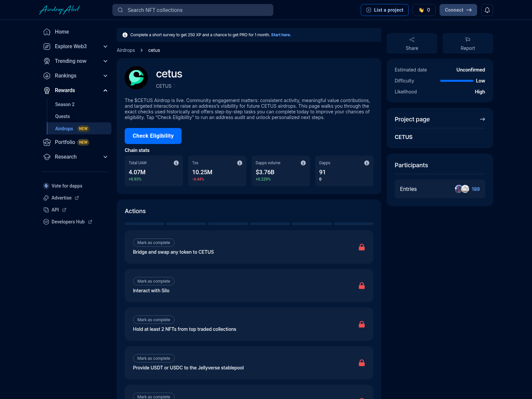The width and height of the screenshot is (532, 399).
Task: Click the info icon next to Total UAW
Action: [x=176, y=163]
